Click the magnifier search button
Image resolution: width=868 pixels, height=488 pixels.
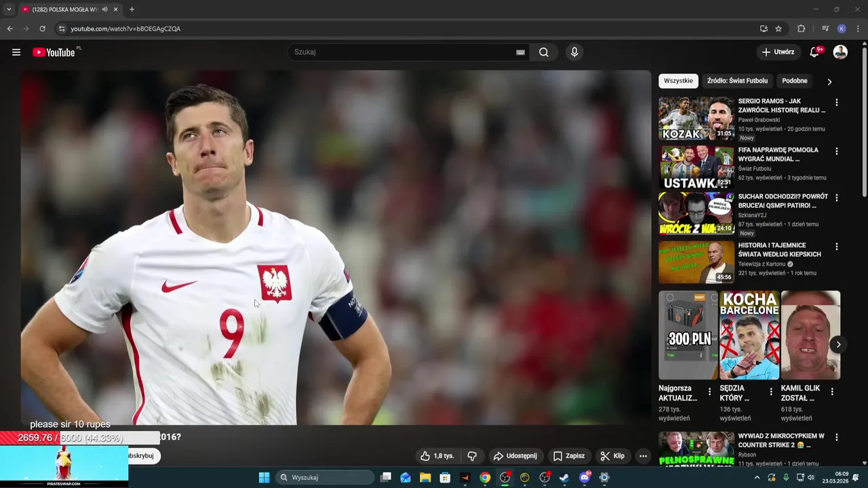pos(544,52)
